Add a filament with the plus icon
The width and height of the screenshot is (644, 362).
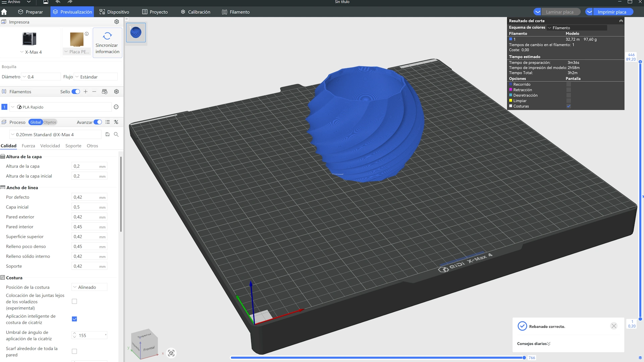86,92
